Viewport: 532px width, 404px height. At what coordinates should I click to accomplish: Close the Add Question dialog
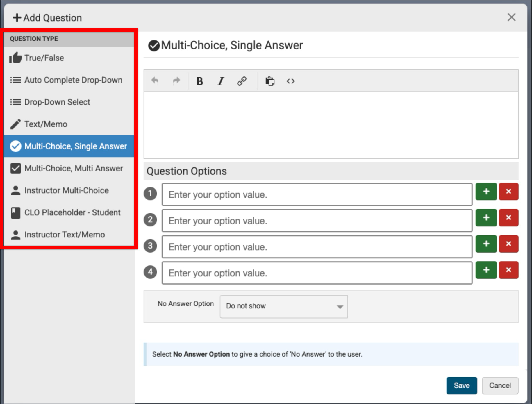(x=511, y=17)
